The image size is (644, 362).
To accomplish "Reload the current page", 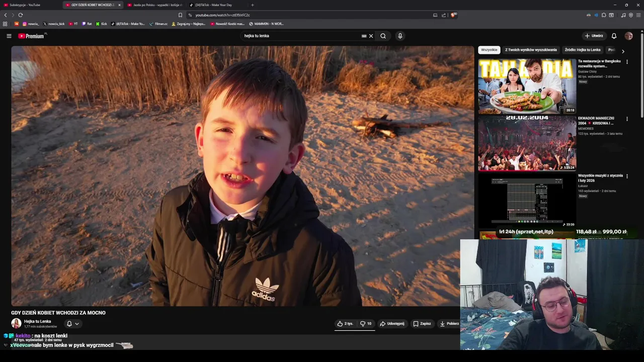I will click(20, 15).
